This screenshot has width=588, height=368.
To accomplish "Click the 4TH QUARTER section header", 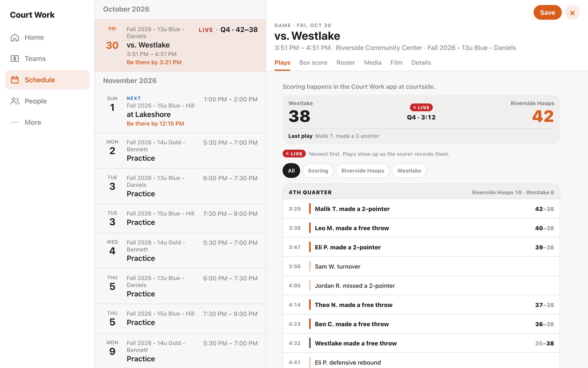I will pos(421,192).
